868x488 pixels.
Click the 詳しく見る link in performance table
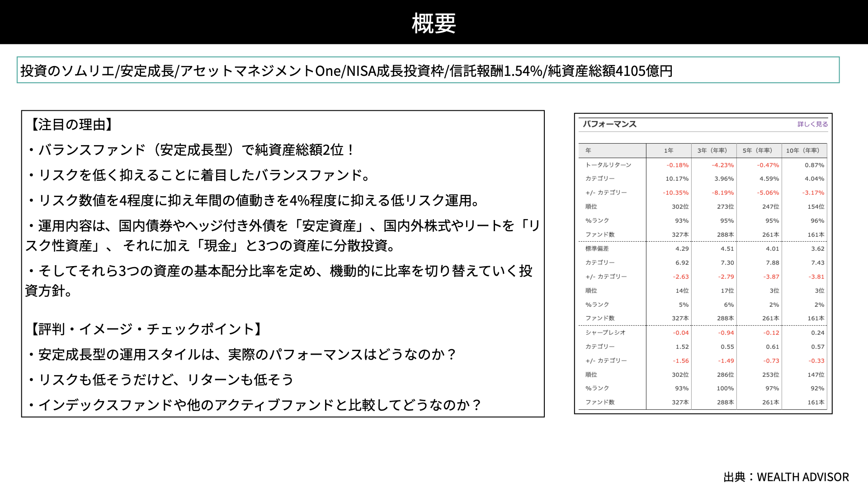tap(812, 124)
